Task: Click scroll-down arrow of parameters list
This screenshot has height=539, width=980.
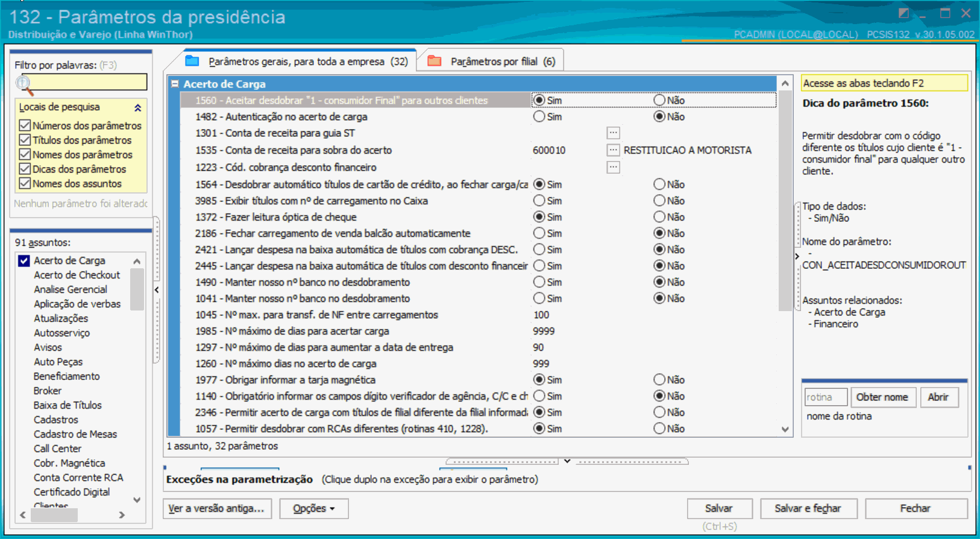Action: click(785, 429)
